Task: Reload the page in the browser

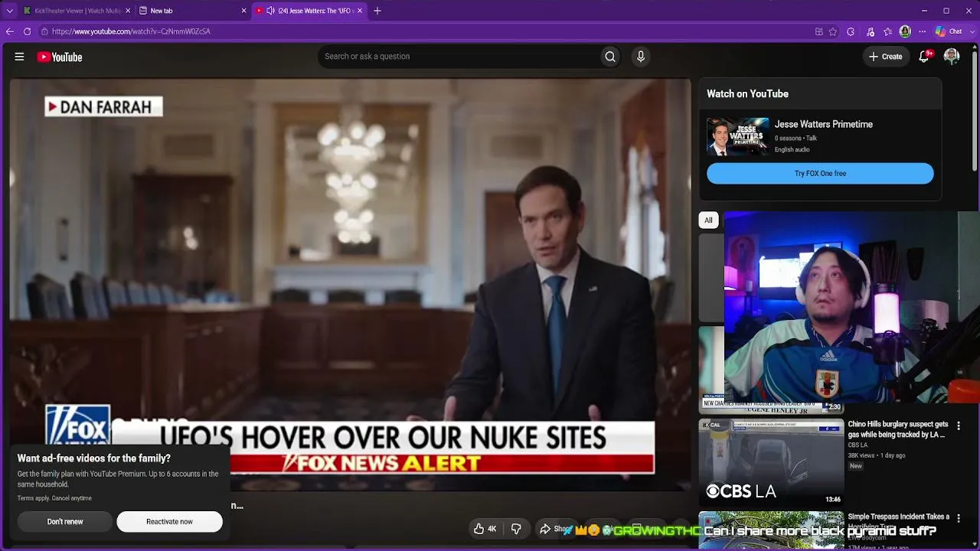Action: [x=27, y=31]
